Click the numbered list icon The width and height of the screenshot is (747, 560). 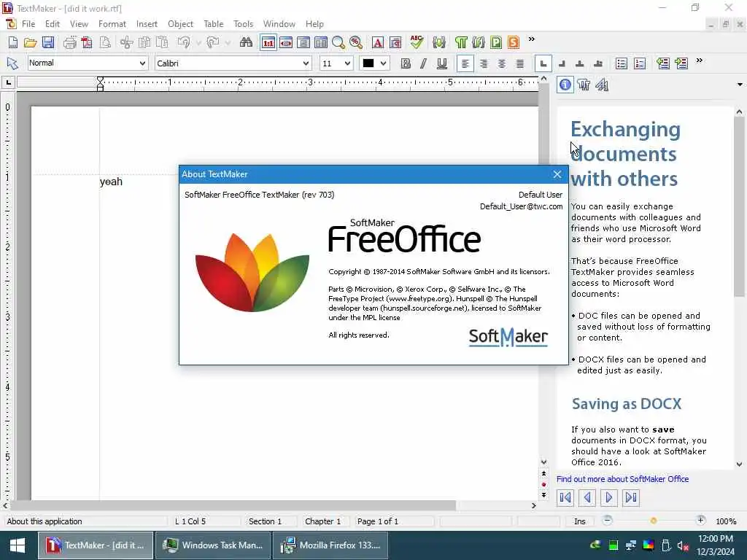tap(640, 63)
